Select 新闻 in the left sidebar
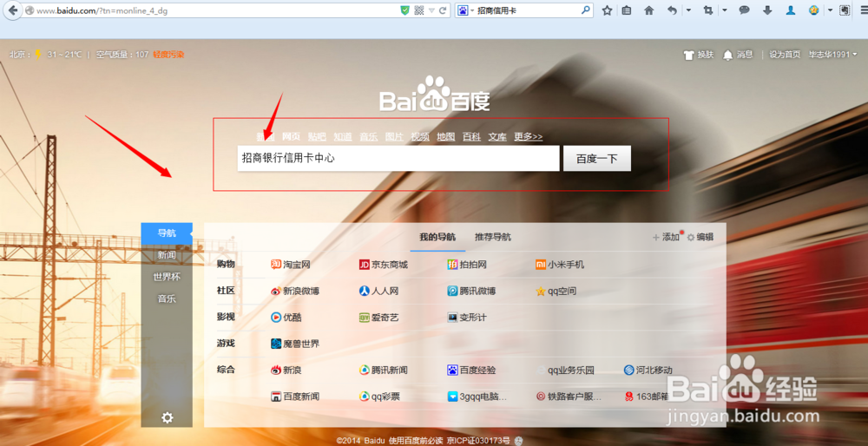The image size is (868, 446). click(x=167, y=254)
